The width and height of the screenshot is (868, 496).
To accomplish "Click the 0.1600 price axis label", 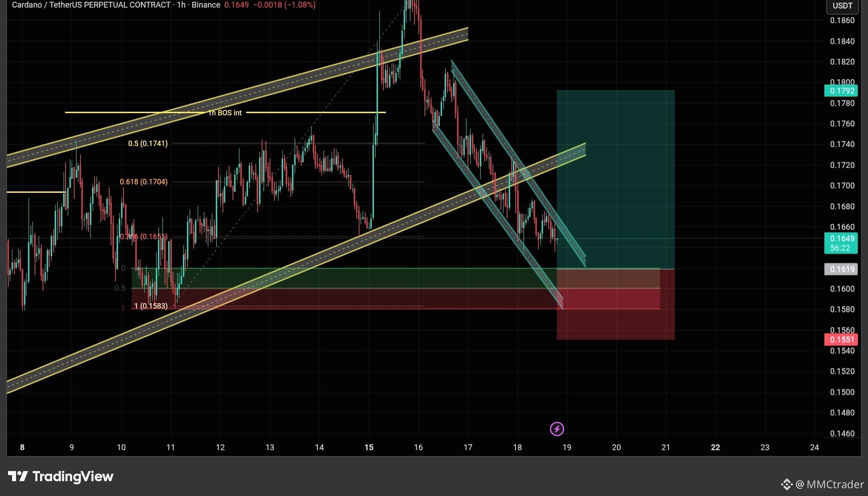I will (x=842, y=289).
